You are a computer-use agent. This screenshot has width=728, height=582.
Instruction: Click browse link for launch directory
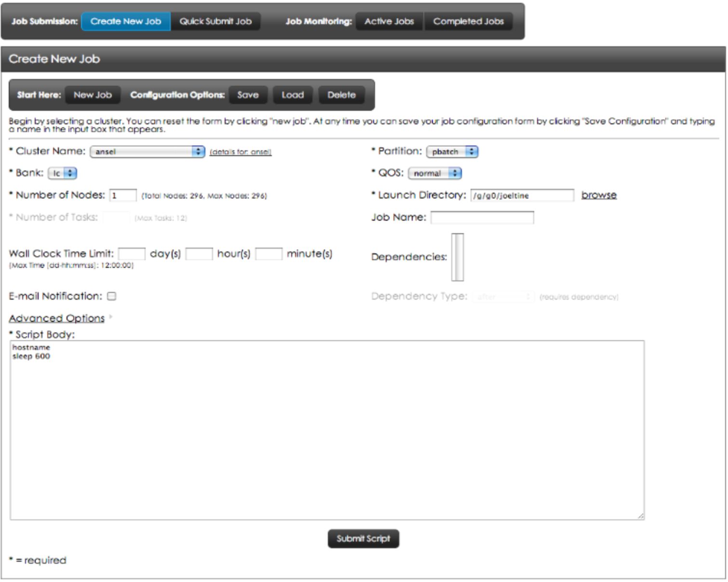click(599, 195)
